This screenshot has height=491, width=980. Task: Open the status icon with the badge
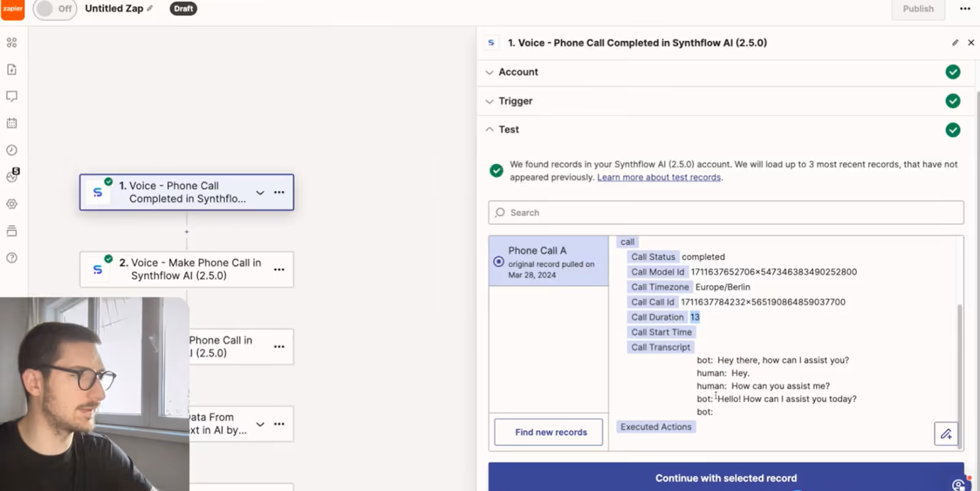click(12, 176)
